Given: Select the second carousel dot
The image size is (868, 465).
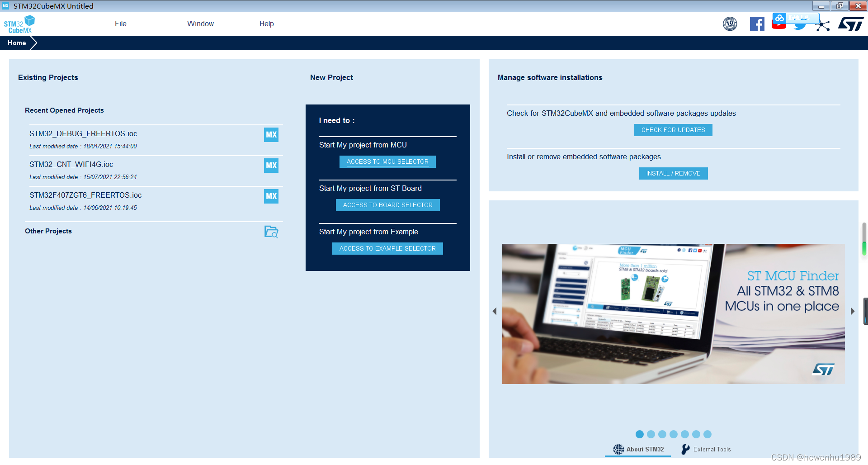Looking at the screenshot, I should coord(651,434).
